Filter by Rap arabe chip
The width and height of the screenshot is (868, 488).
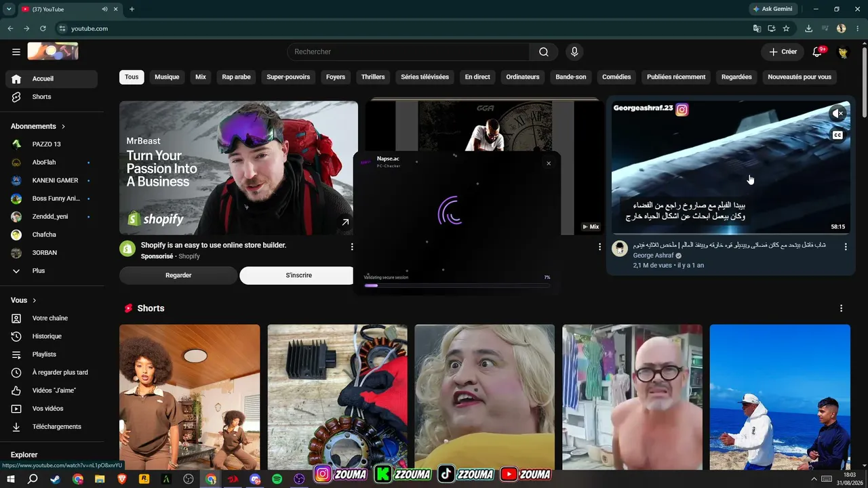236,77
